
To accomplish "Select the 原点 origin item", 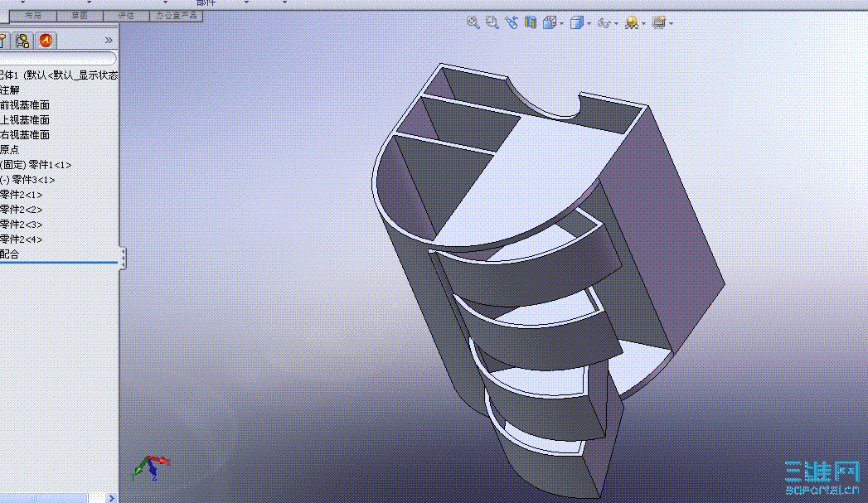I will (10, 150).
